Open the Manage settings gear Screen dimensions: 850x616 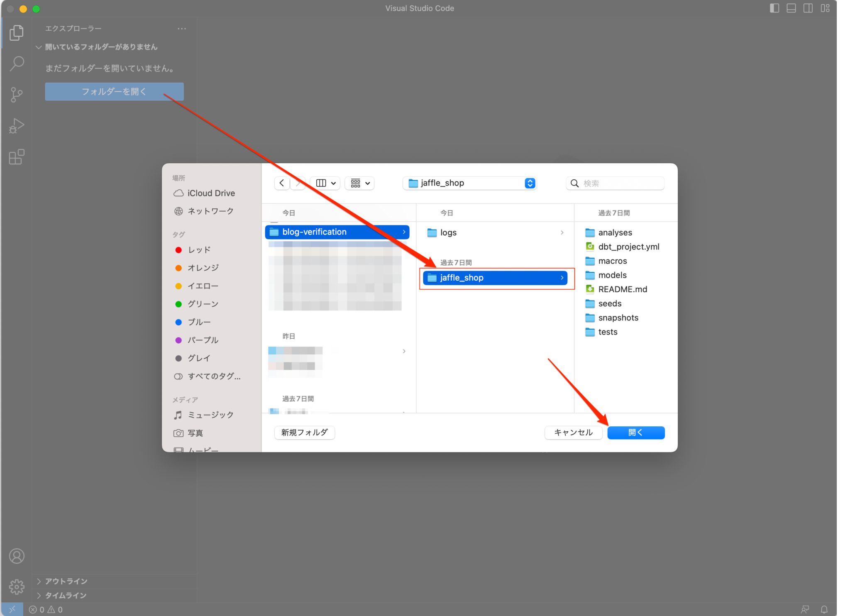pyautogui.click(x=16, y=587)
